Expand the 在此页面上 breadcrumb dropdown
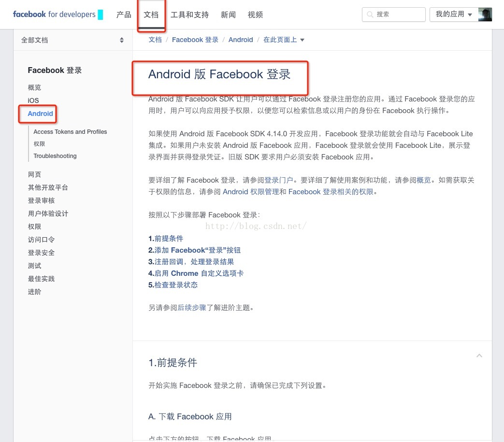The image size is (504, 442). 284,40
